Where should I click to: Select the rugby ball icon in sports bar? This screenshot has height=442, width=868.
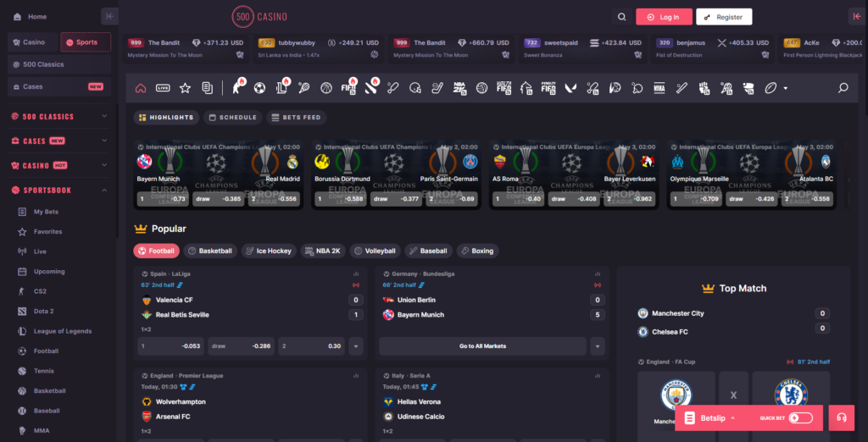(771, 88)
